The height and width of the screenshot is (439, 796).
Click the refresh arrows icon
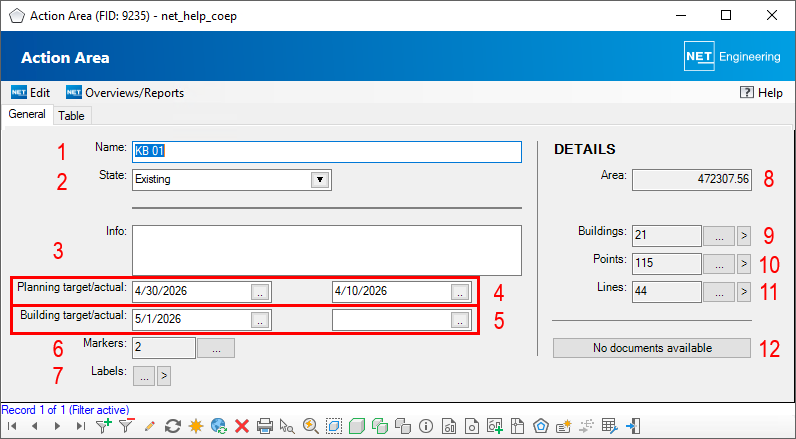coord(172,426)
